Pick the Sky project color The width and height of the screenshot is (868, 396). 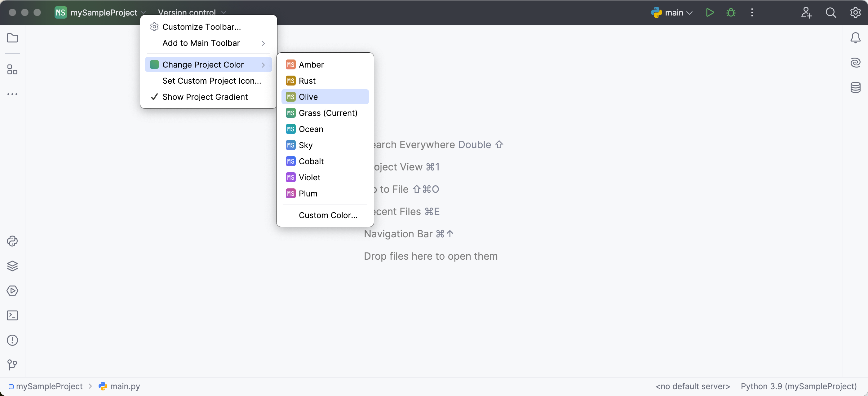click(x=325, y=145)
